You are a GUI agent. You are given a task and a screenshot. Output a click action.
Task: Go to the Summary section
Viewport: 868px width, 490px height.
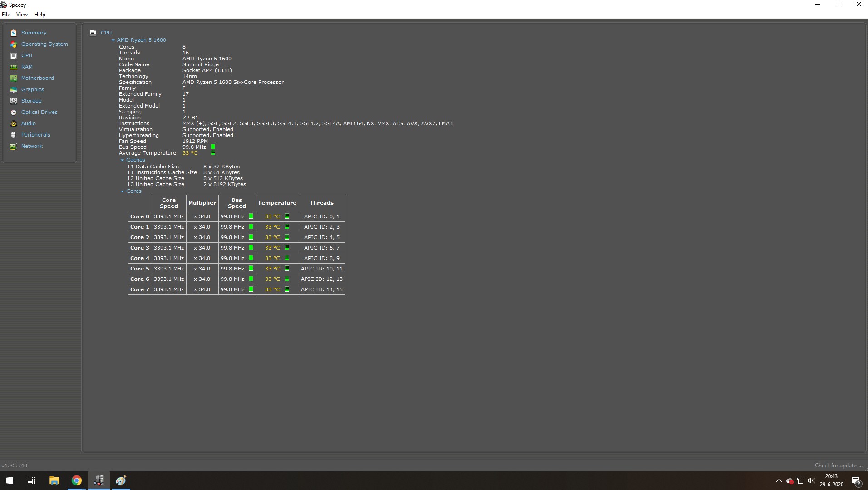[34, 33]
